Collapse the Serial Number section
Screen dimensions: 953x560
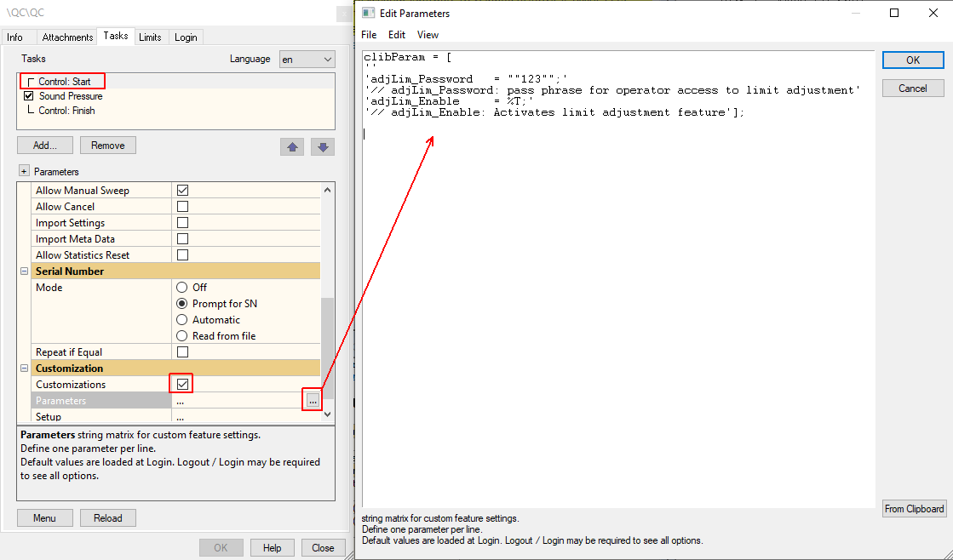[25, 271]
